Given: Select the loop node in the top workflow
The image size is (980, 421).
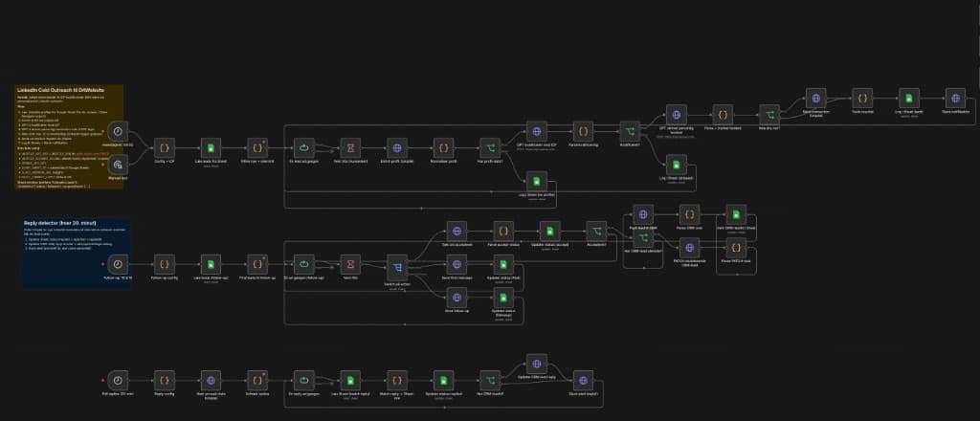Looking at the screenshot, I should coord(303,147).
